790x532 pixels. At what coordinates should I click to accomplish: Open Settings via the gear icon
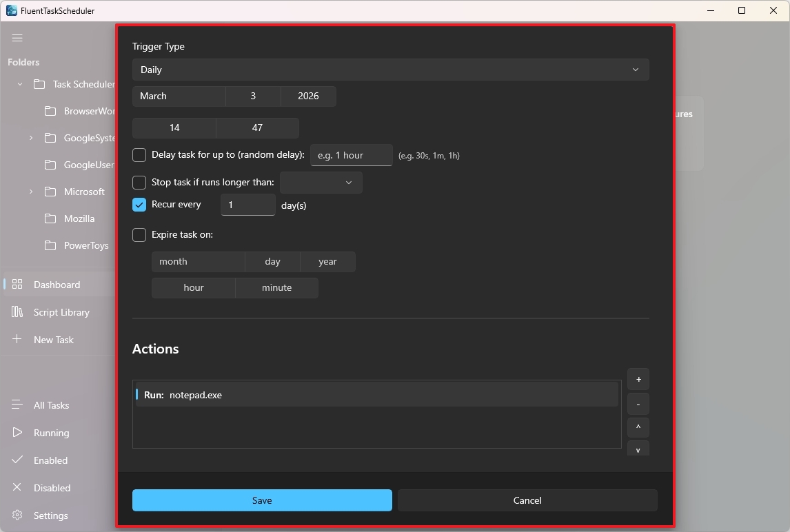pyautogui.click(x=17, y=515)
